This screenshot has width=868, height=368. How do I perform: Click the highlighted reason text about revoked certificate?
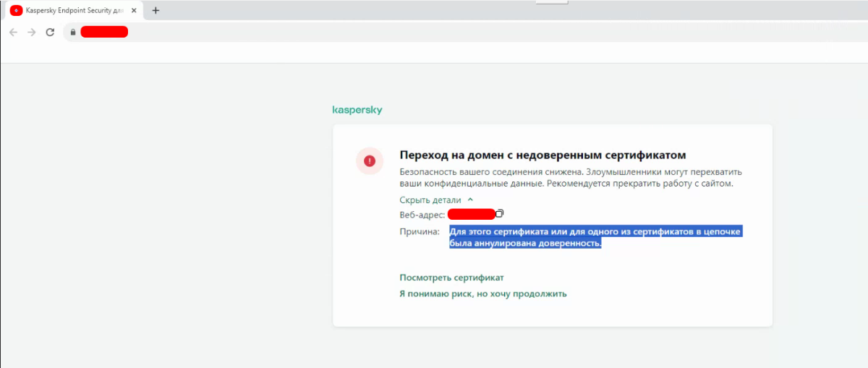(596, 237)
